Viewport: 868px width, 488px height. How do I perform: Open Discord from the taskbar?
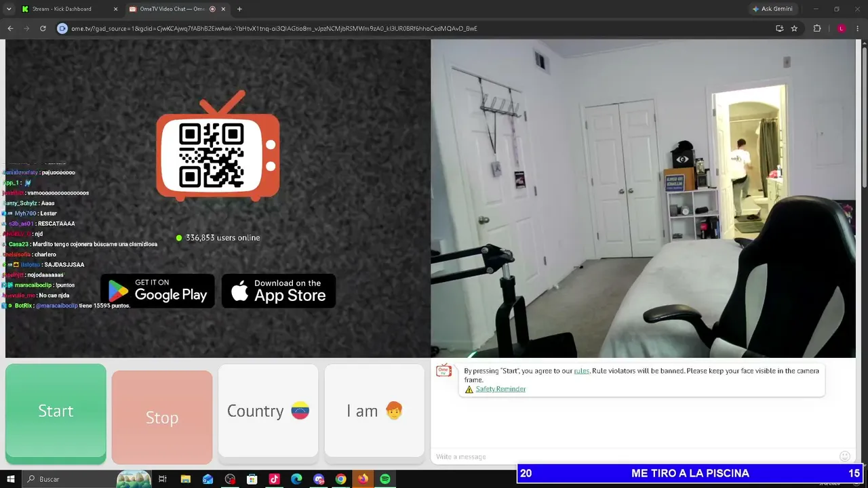(319, 479)
